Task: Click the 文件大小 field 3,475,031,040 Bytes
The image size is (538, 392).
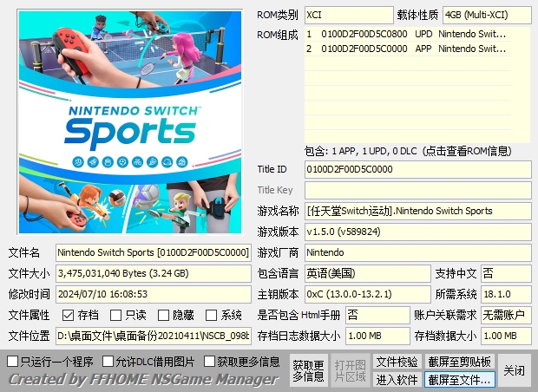Action: click(154, 274)
